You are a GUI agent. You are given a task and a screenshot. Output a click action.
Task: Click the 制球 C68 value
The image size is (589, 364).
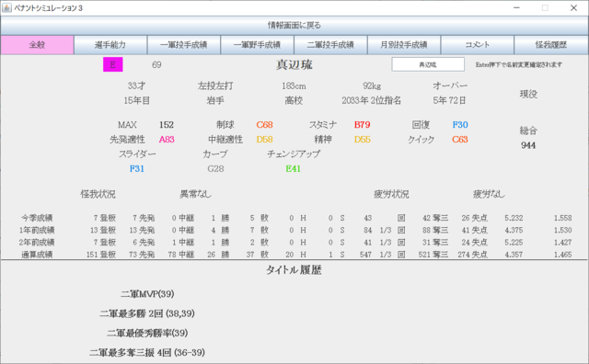(x=264, y=125)
